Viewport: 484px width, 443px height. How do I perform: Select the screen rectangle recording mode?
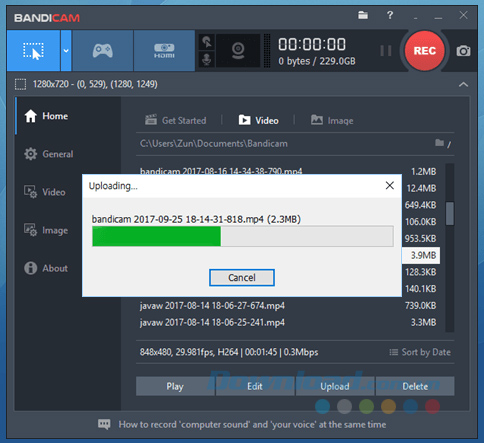(x=33, y=51)
